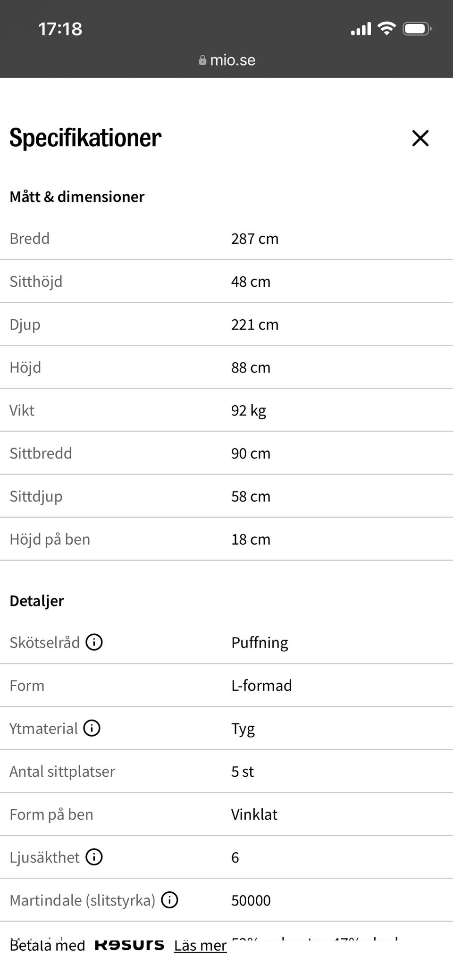This screenshot has width=453, height=980.
Task: Tap the 17:18 clock in status bar
Action: (x=60, y=29)
